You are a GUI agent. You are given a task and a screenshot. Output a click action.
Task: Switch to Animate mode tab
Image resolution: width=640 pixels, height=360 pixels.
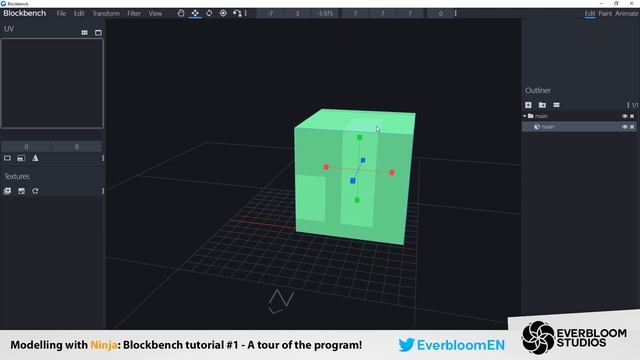627,13
